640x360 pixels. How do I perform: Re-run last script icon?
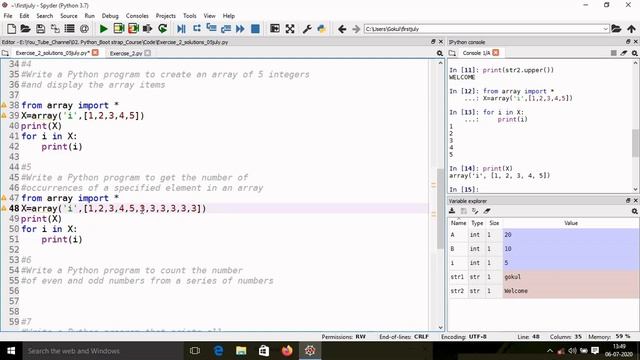(x=162, y=29)
